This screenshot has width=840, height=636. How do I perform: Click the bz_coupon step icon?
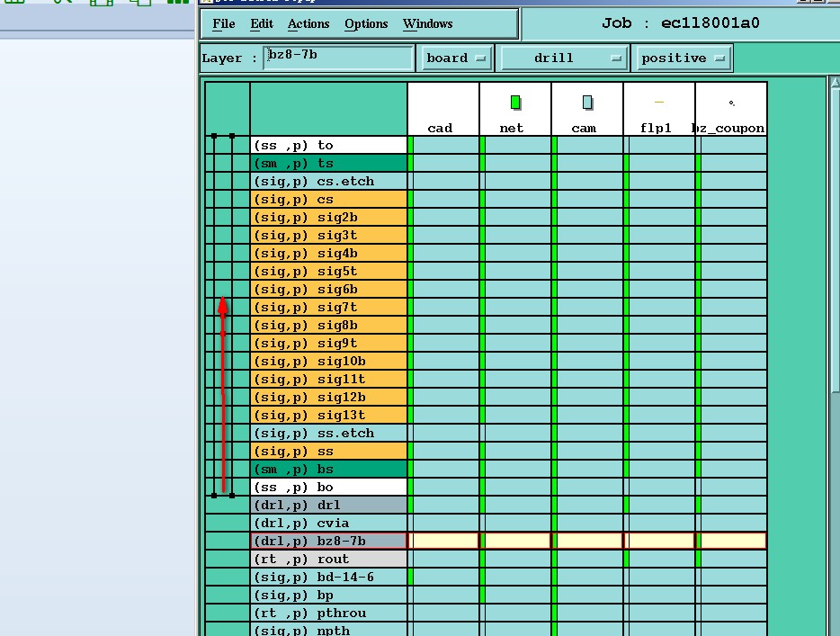(731, 103)
